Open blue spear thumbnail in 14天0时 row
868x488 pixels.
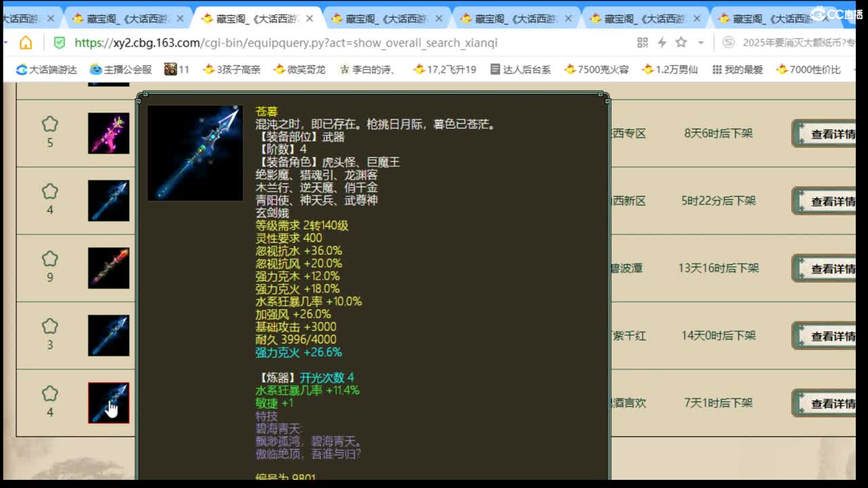pos(108,335)
